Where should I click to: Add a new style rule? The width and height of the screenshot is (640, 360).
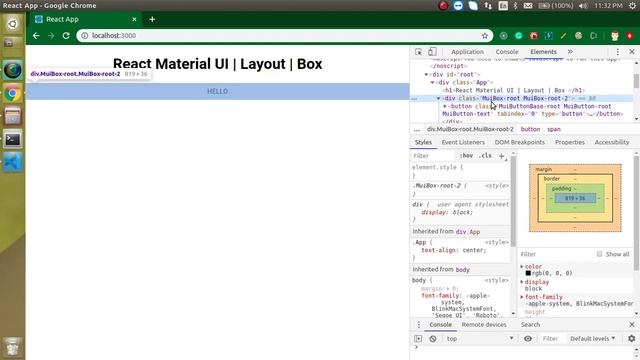pos(501,156)
